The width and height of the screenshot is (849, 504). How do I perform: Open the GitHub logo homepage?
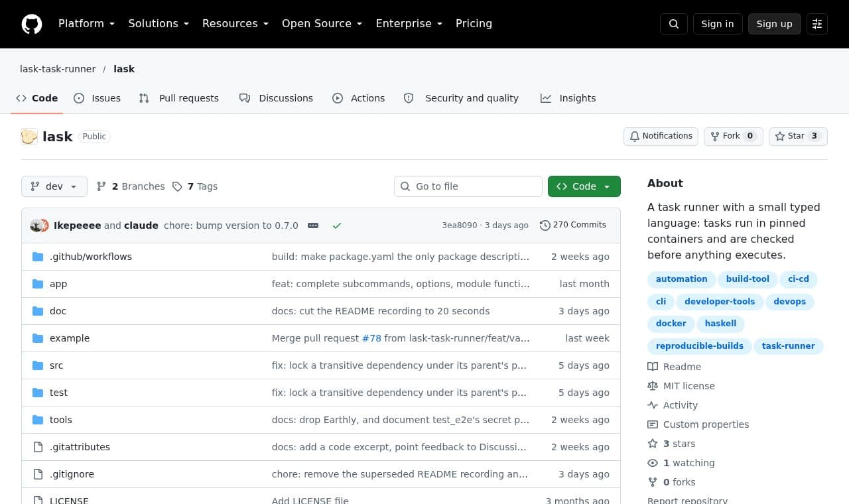pyautogui.click(x=32, y=24)
